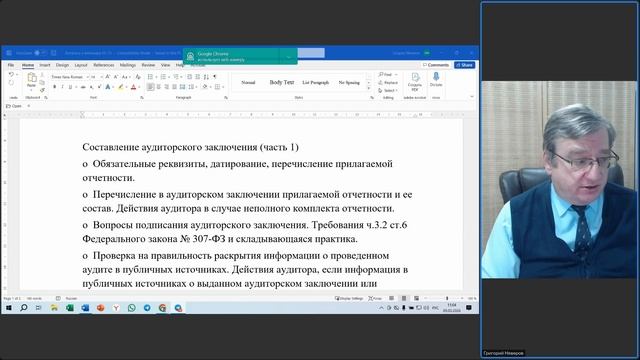
Task: Click the Increase Indent icon
Action: [198, 77]
